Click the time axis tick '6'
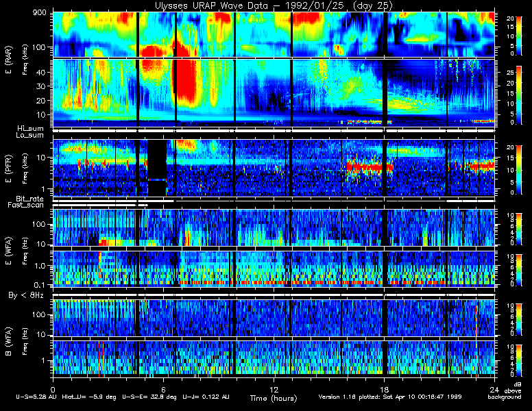532x411 pixels. pos(164,389)
